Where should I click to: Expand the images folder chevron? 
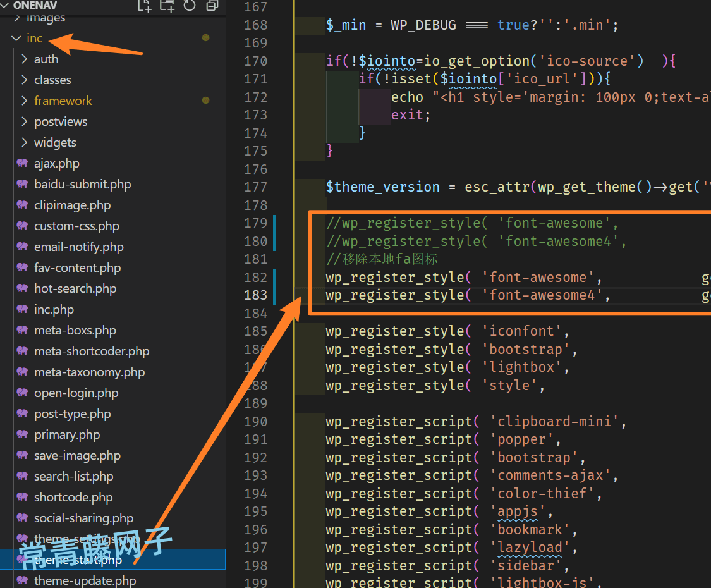(x=17, y=18)
